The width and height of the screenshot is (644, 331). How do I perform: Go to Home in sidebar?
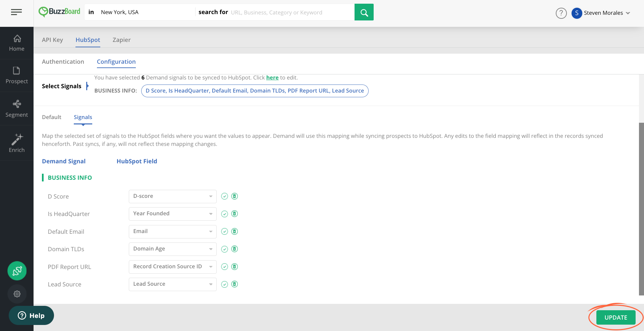point(17,43)
